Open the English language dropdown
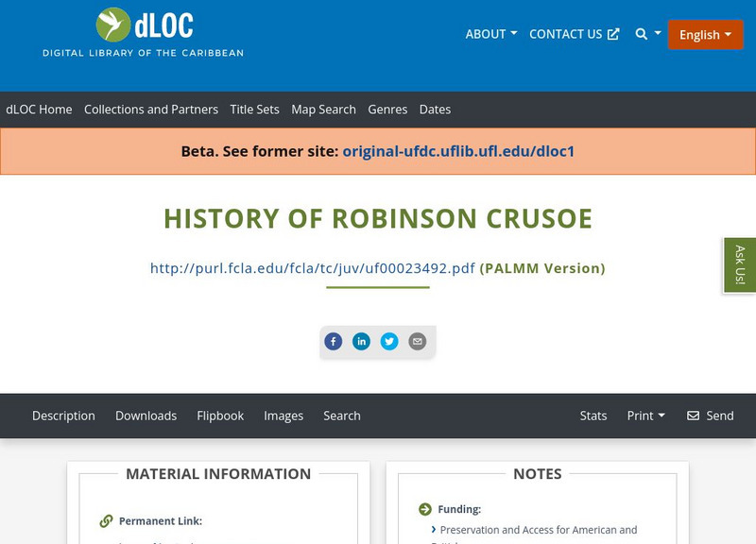756x544 pixels. click(x=706, y=34)
